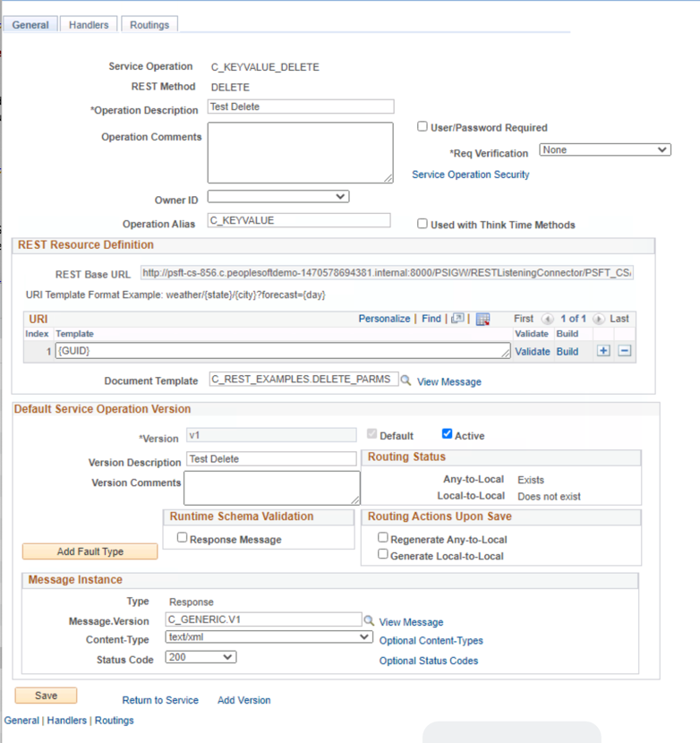The height and width of the screenshot is (743, 700).
Task: Open Document Template lookup magnifier
Action: point(405,380)
